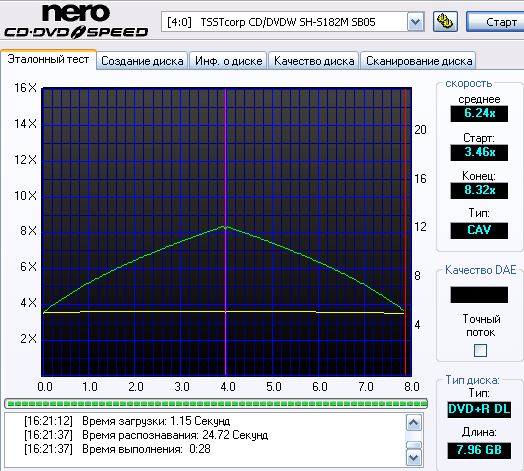Enable the Точный поток checkbox
524x471 pixels.
point(480,350)
